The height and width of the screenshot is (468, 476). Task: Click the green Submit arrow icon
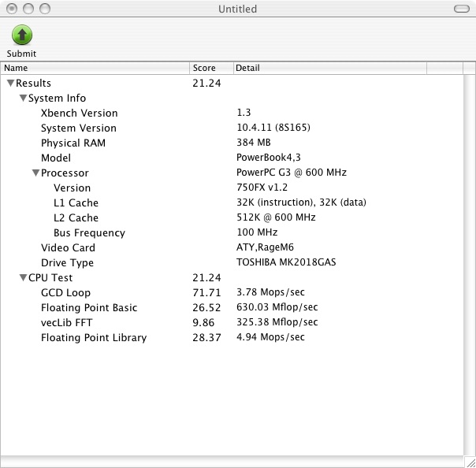[x=22, y=35]
